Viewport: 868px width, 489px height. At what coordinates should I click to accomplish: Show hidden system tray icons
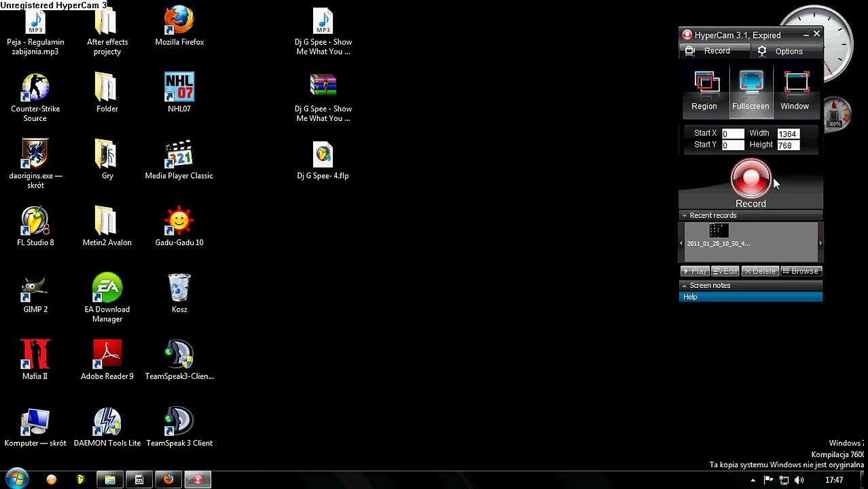pos(753,480)
